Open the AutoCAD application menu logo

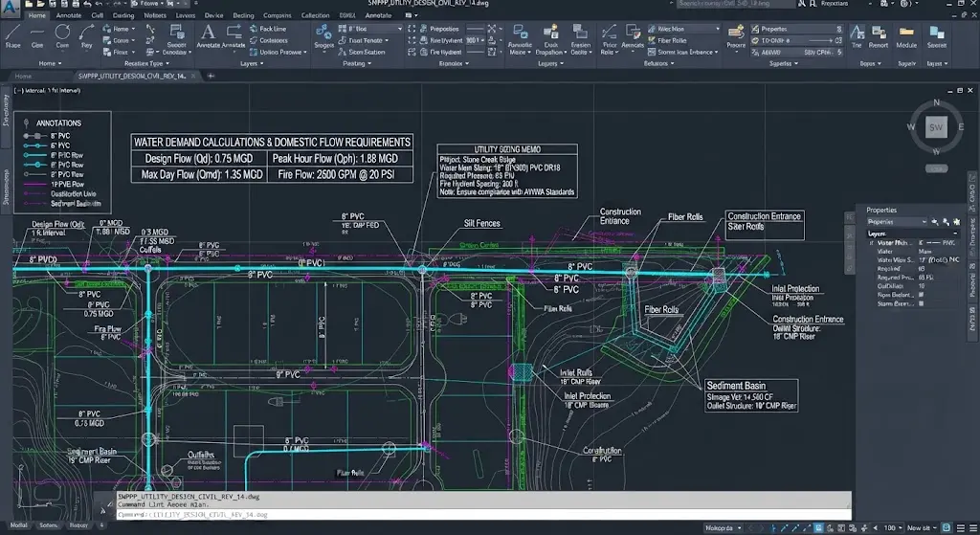[x=10, y=8]
